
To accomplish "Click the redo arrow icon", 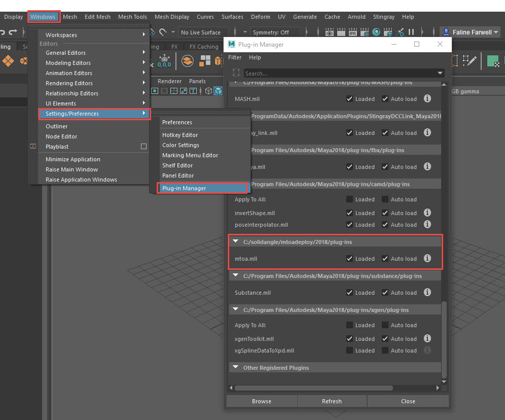I will (13, 32).
